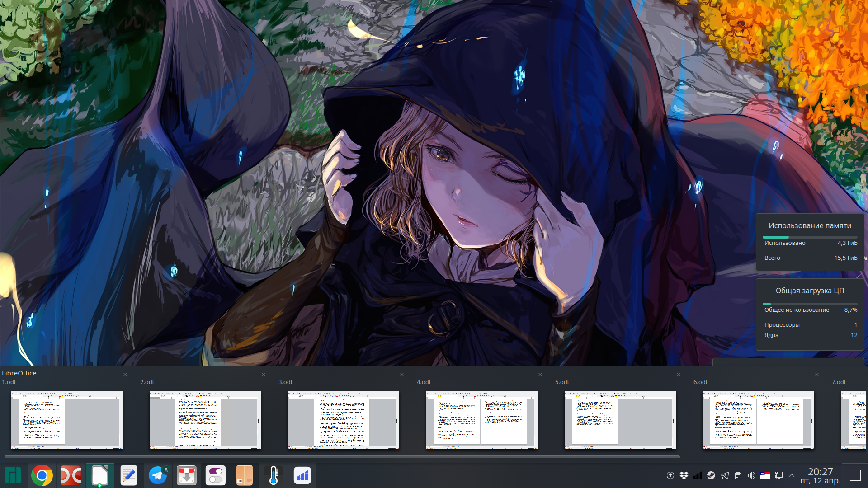Open the clipboard tray widget
Viewport: 868px width, 488px height.
(738, 475)
